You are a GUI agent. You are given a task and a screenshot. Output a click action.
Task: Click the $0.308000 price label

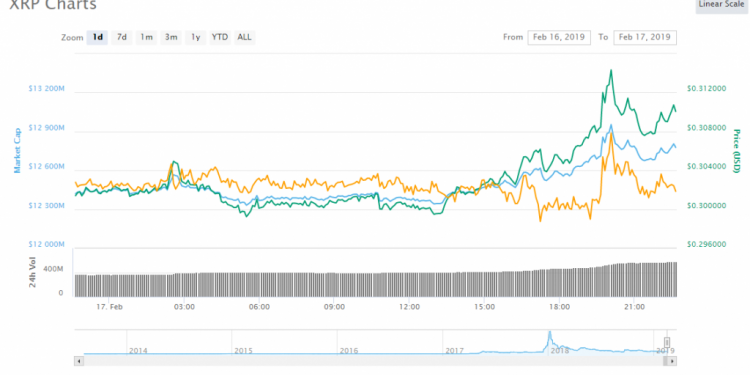706,128
